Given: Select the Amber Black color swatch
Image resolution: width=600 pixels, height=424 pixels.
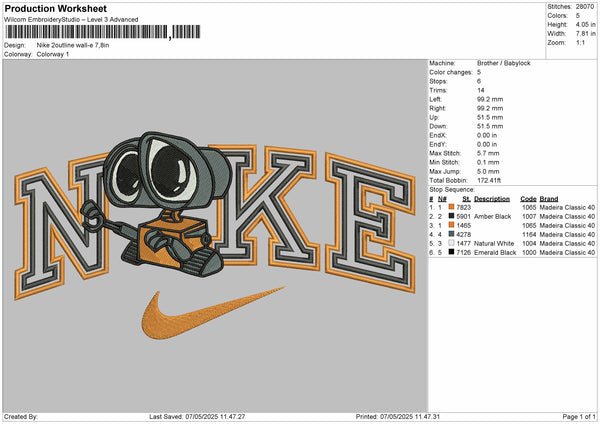Looking at the screenshot, I should pos(451,216).
